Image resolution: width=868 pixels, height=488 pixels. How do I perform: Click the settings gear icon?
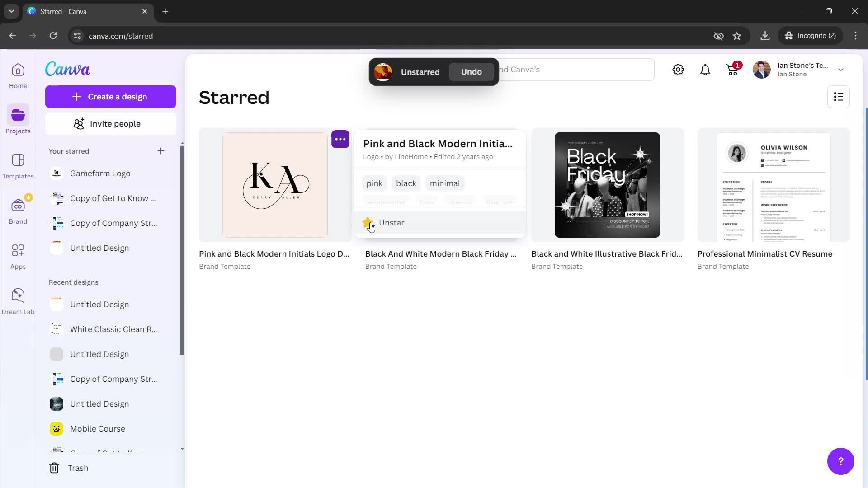[679, 70]
